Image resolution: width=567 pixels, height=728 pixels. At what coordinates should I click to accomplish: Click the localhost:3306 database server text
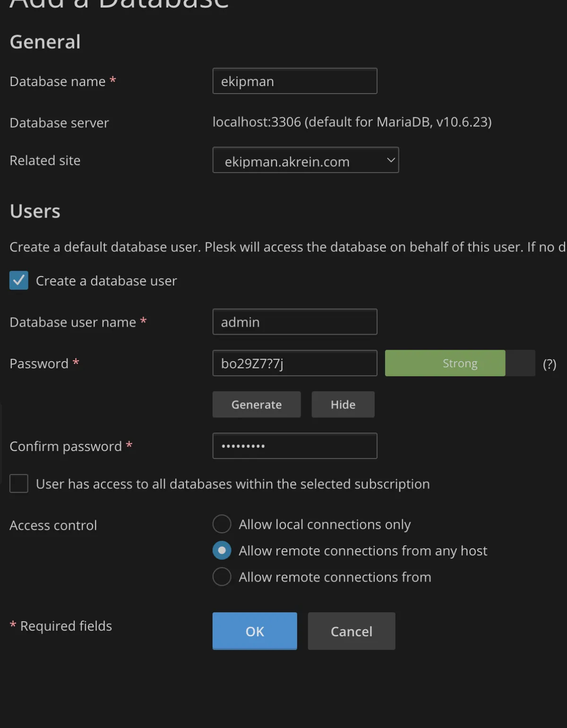pyautogui.click(x=352, y=122)
